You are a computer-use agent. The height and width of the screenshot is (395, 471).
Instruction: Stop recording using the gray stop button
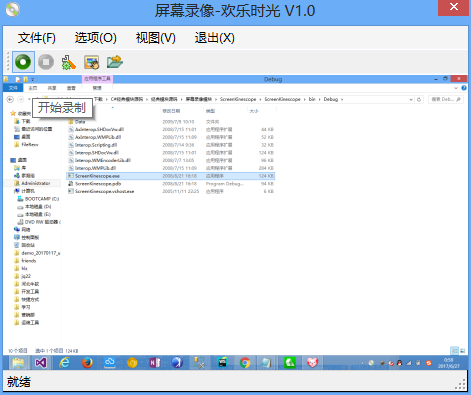pos(46,62)
